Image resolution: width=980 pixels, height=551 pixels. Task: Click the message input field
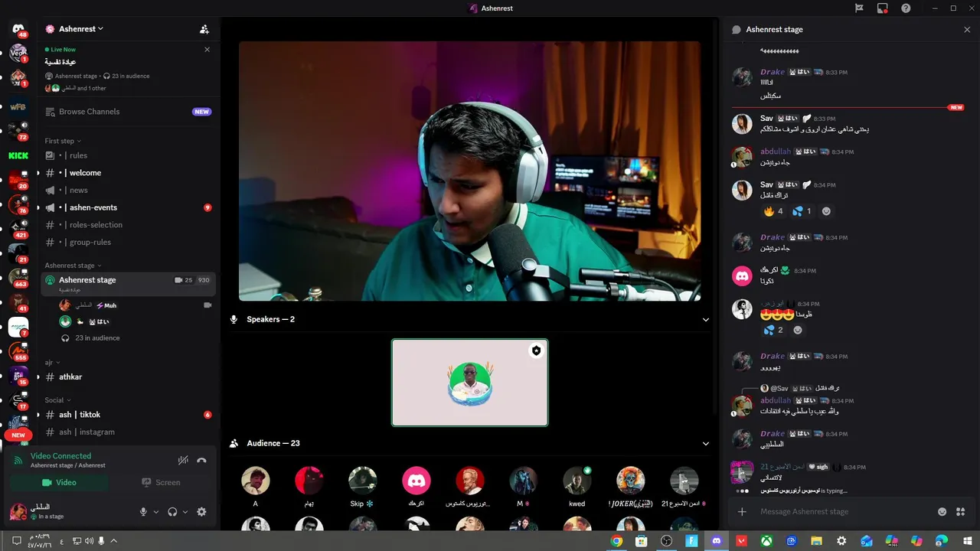(842, 512)
